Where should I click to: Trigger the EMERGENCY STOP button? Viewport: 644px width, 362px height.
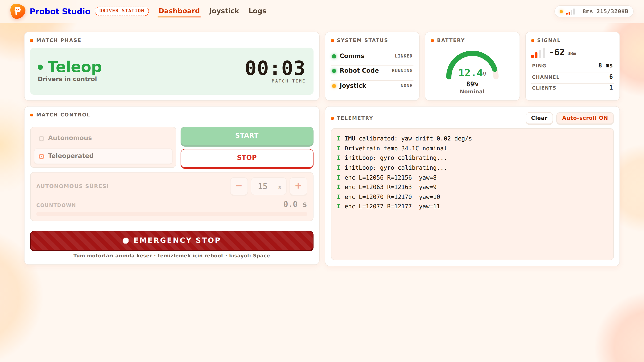pos(172,240)
